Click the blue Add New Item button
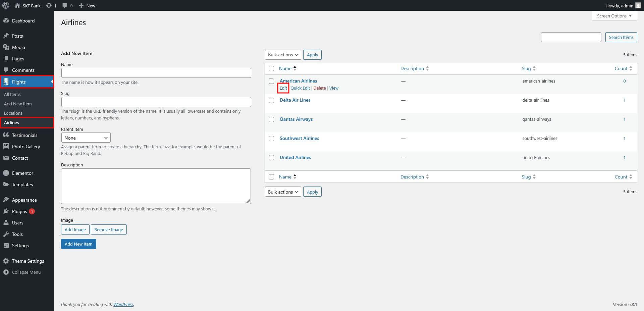 point(78,244)
